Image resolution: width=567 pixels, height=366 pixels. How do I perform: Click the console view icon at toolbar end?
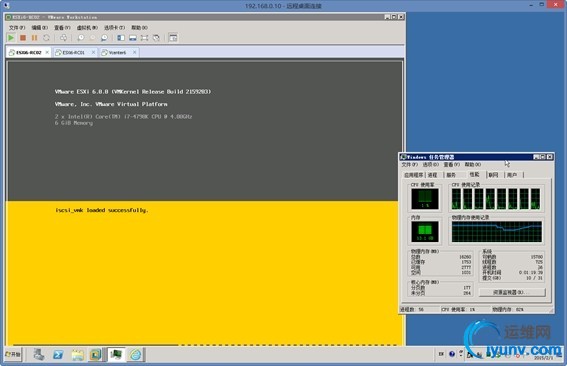click(173, 38)
